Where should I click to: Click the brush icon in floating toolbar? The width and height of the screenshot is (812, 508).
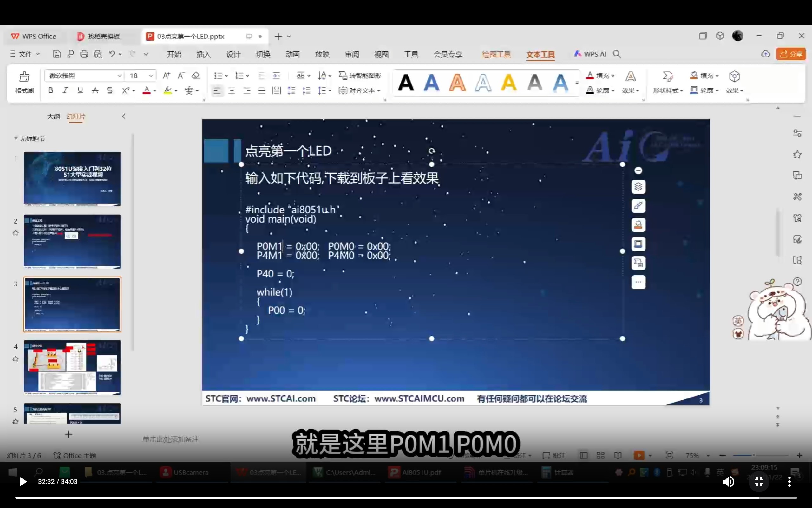[x=638, y=206]
